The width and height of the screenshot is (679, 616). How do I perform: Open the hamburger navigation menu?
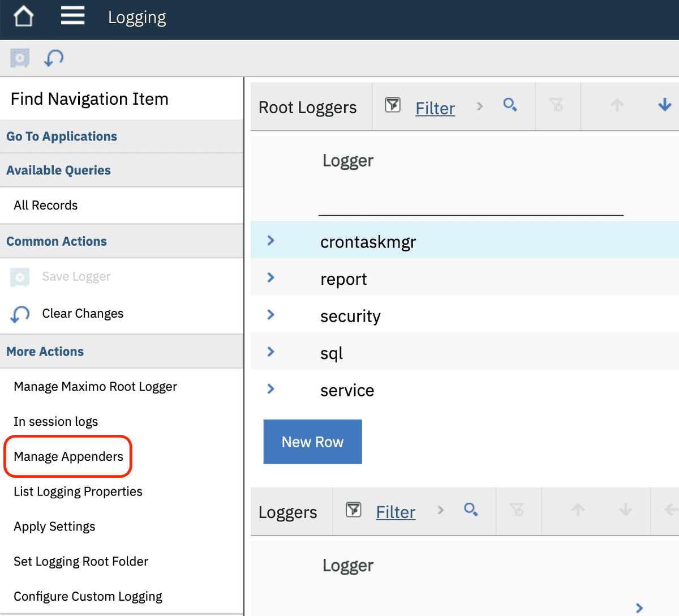point(72,16)
